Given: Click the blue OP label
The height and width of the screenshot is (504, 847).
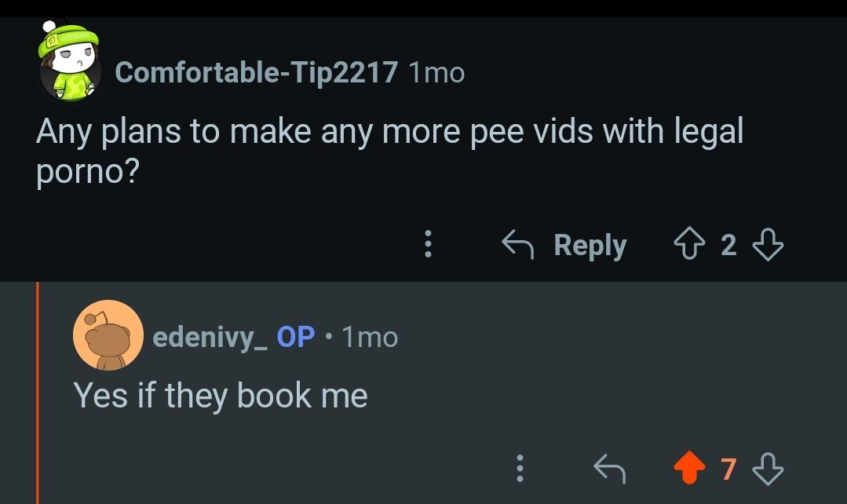Looking at the screenshot, I should (x=296, y=337).
